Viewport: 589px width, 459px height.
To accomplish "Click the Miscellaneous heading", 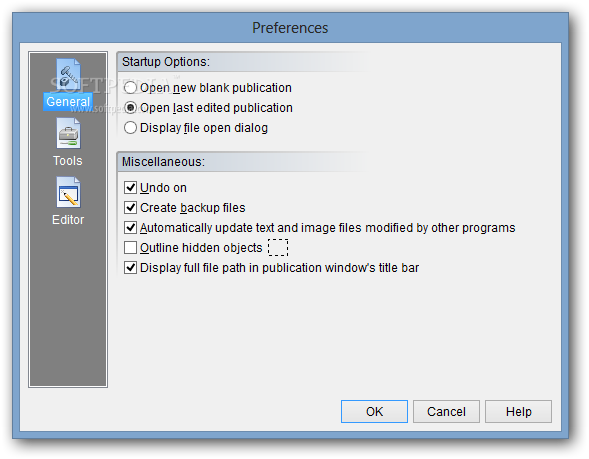I will point(163,162).
